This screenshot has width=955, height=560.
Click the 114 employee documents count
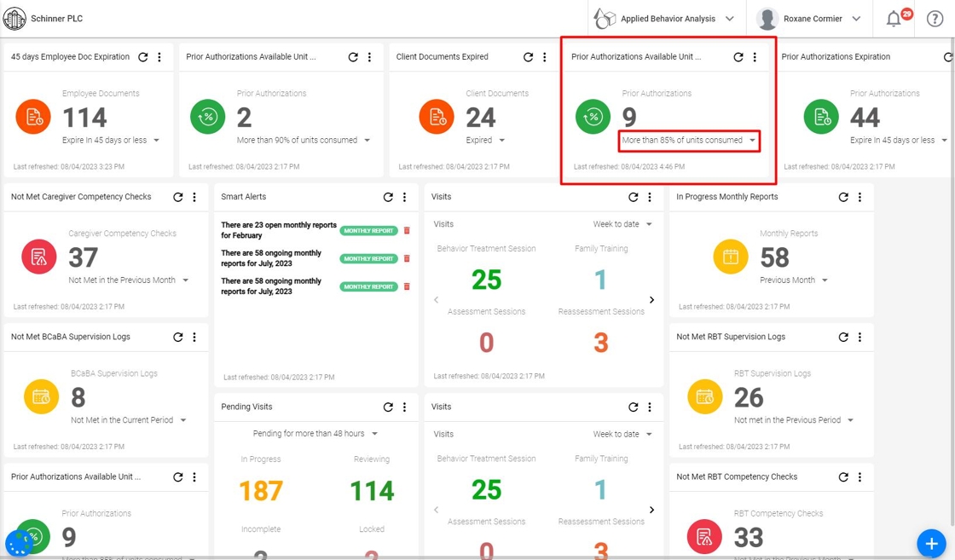(x=84, y=118)
